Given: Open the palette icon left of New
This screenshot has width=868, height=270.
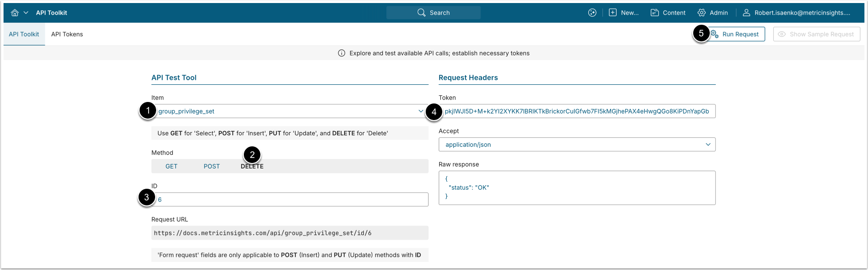Looking at the screenshot, I should (592, 13).
